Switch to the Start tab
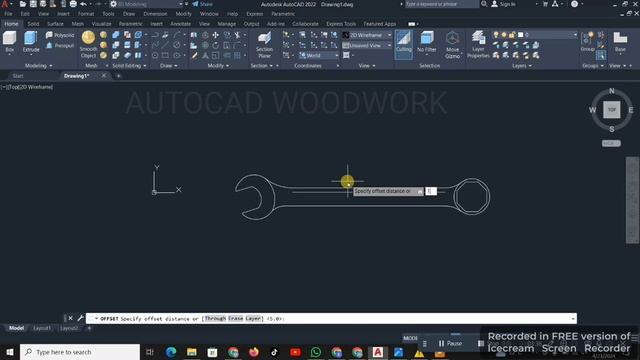Viewport: 640px width, 360px height. coord(18,76)
